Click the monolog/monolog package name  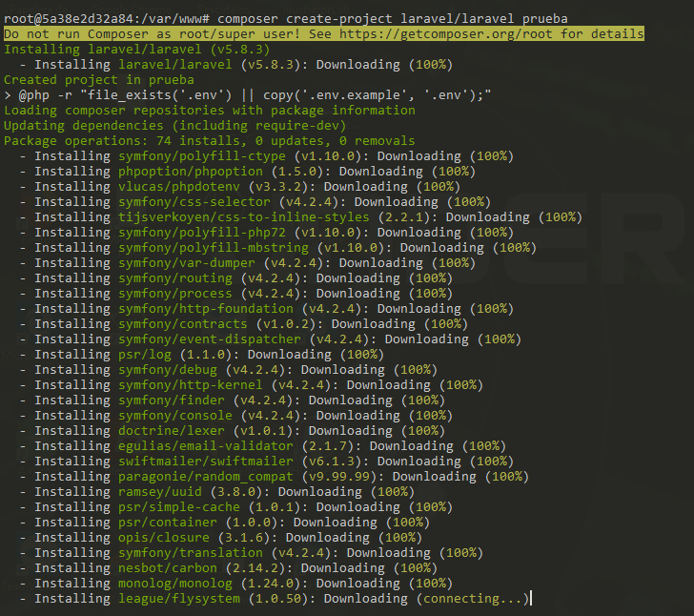[174, 585]
